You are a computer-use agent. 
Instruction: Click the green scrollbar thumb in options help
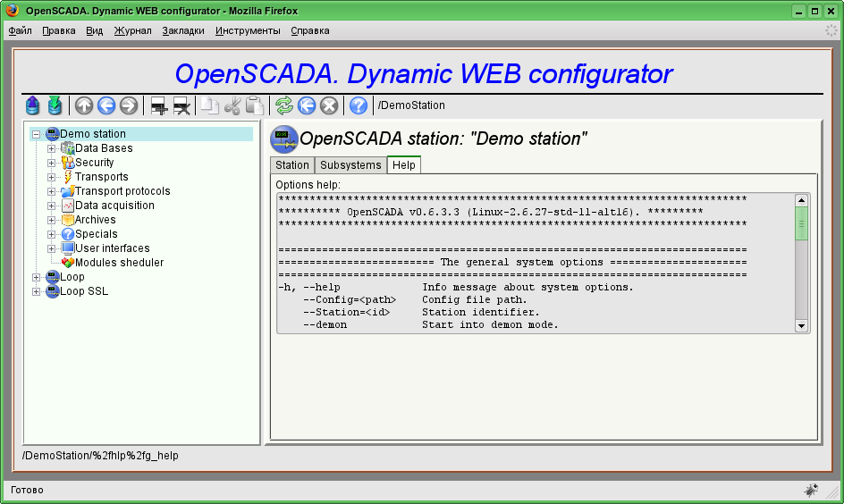tap(801, 223)
